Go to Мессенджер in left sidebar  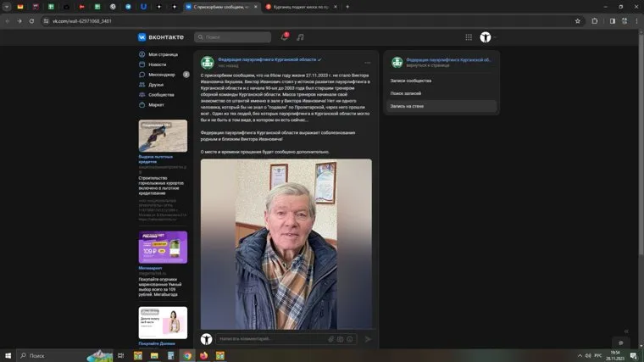162,75
